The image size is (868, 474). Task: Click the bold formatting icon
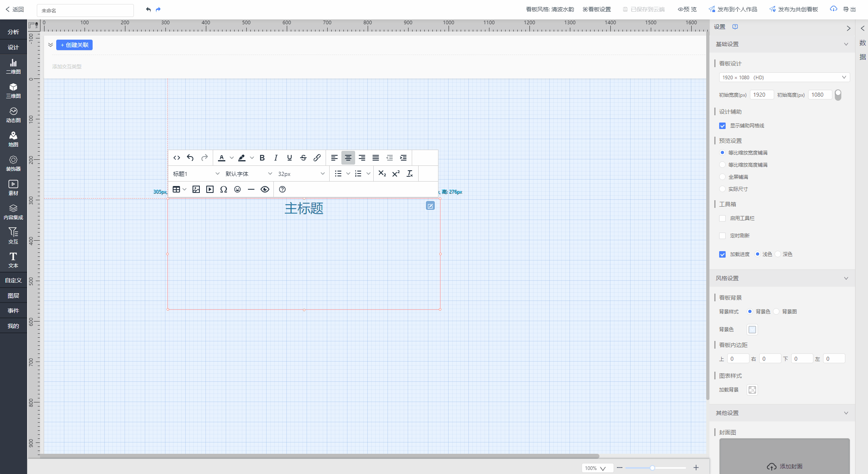(x=262, y=158)
